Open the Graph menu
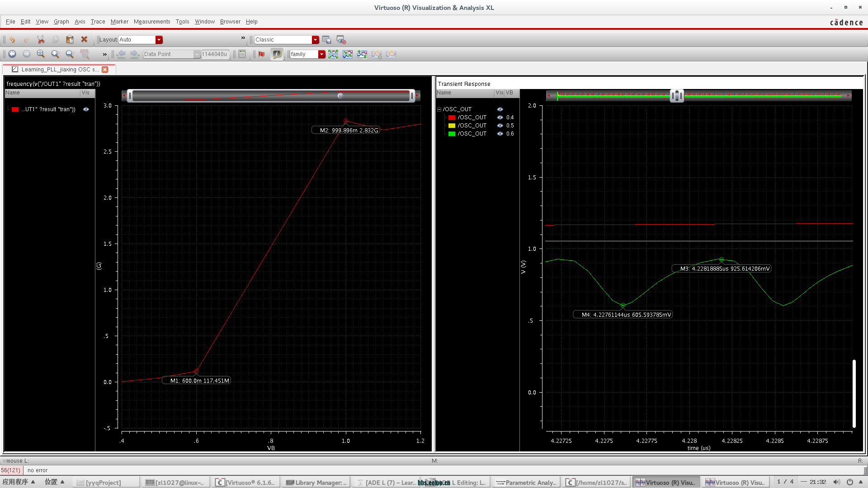This screenshot has height=488, width=868. [61, 22]
